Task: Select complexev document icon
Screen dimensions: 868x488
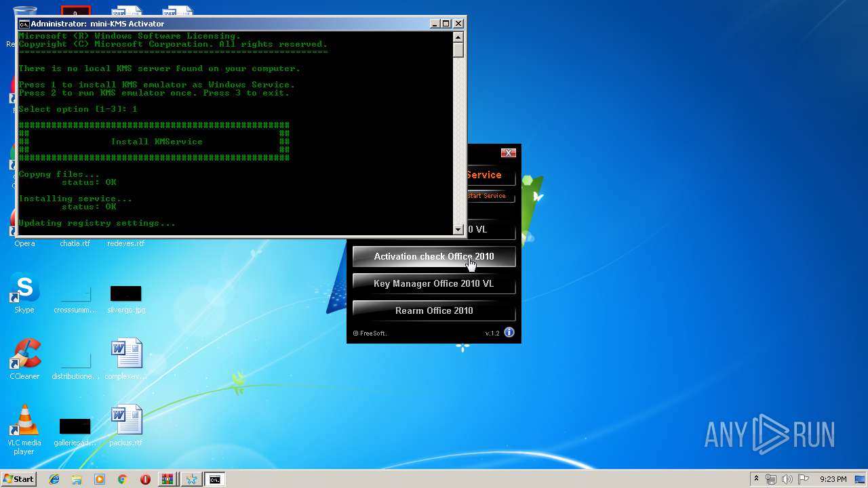Action: coord(126,359)
